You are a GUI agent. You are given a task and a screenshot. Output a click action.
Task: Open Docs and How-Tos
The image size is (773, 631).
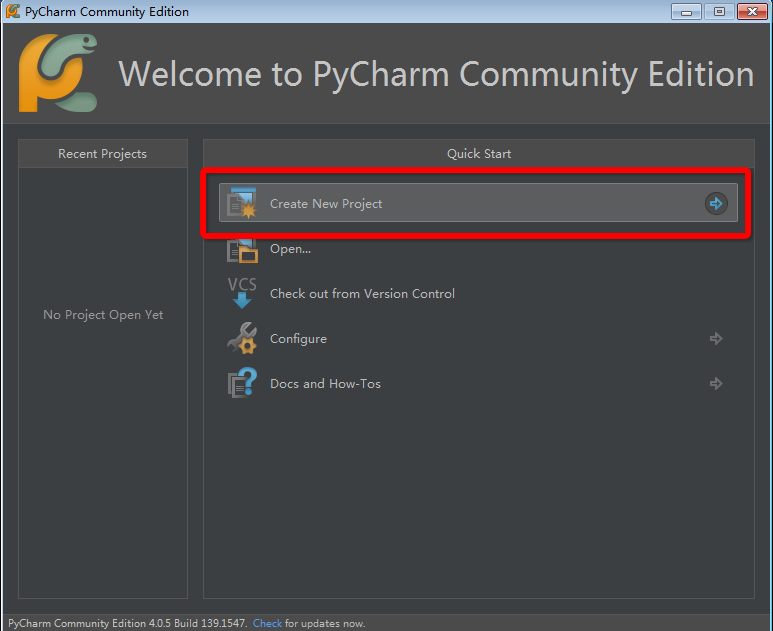click(x=325, y=384)
